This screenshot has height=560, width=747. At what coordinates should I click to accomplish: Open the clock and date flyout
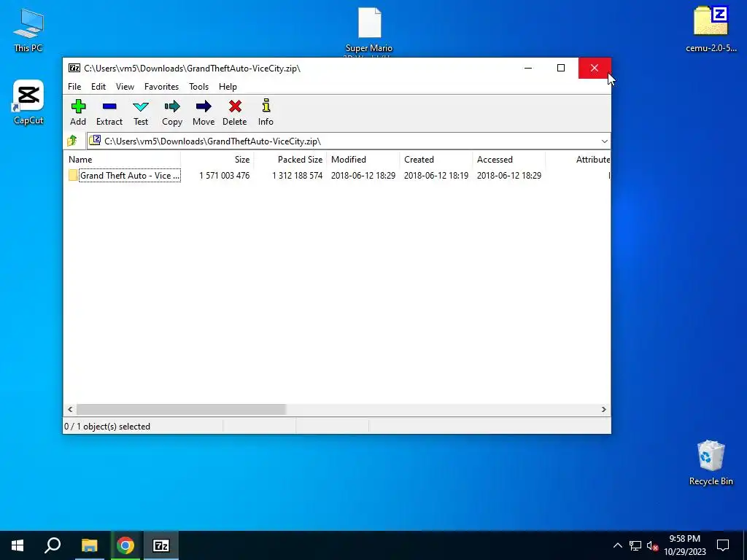pyautogui.click(x=684, y=545)
